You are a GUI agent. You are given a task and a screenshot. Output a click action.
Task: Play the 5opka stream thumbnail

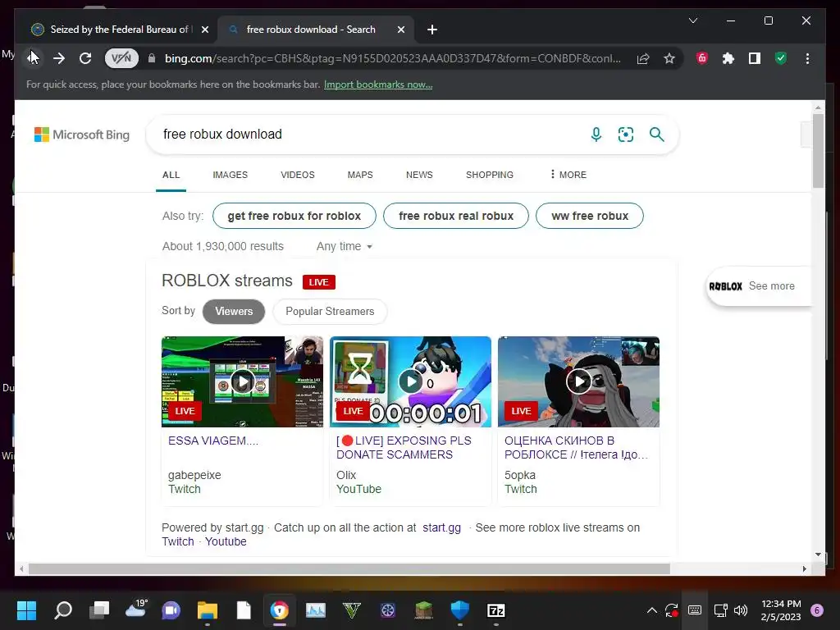coord(578,381)
